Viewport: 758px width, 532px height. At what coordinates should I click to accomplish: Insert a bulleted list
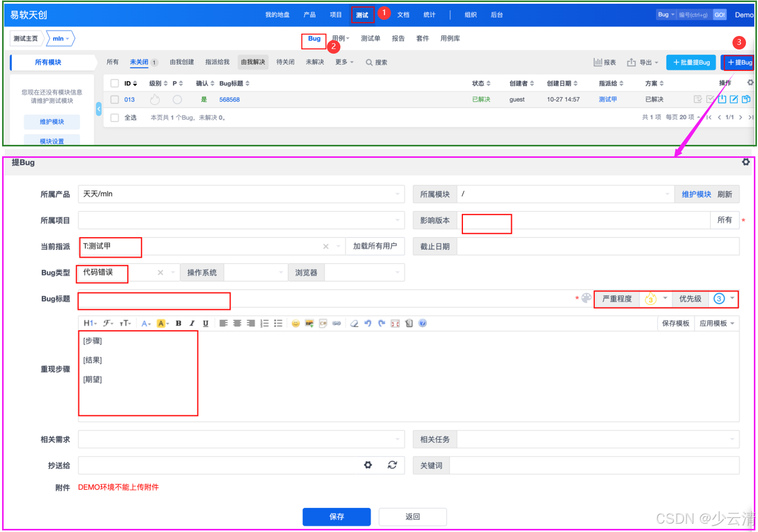click(278, 324)
